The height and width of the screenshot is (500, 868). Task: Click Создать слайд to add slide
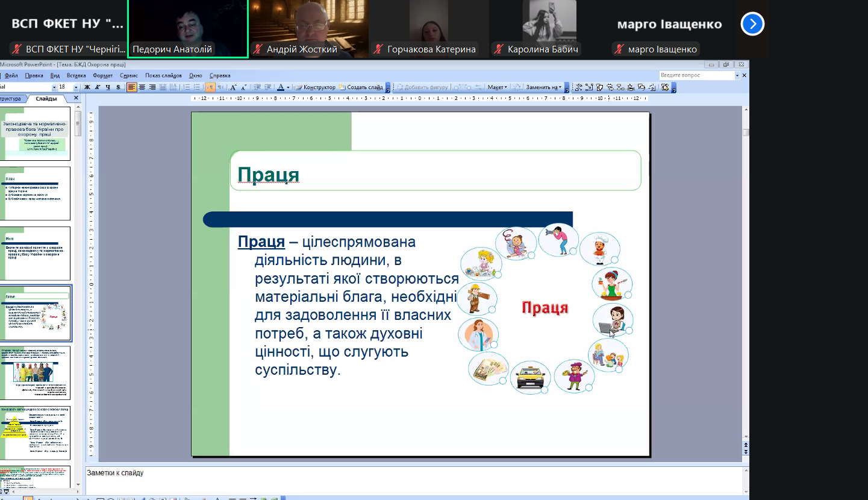pos(361,87)
